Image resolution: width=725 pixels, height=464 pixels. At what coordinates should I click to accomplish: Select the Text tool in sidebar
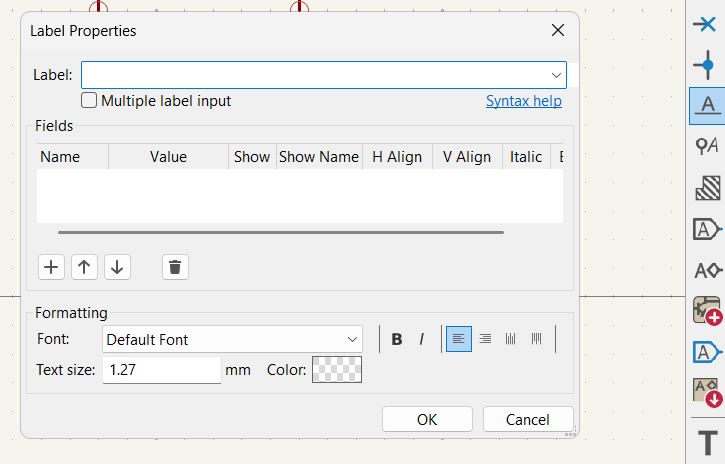[707, 442]
